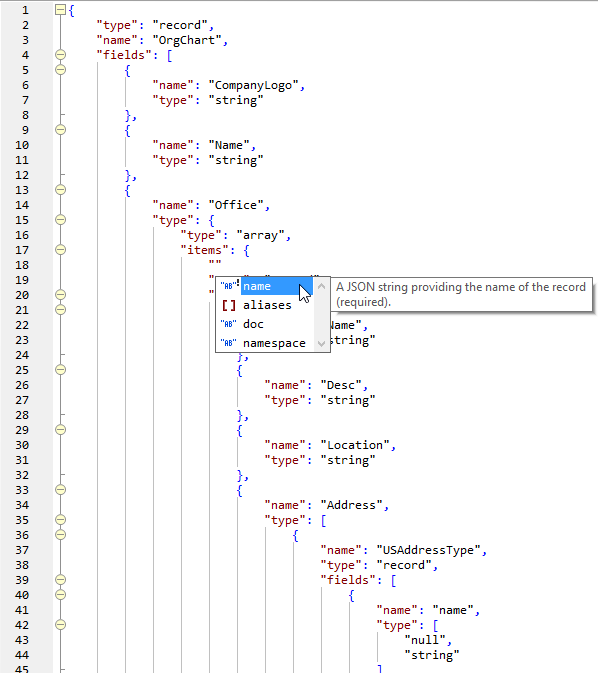Collapse root object fold at line 1
598x673 pixels.
click(61, 10)
